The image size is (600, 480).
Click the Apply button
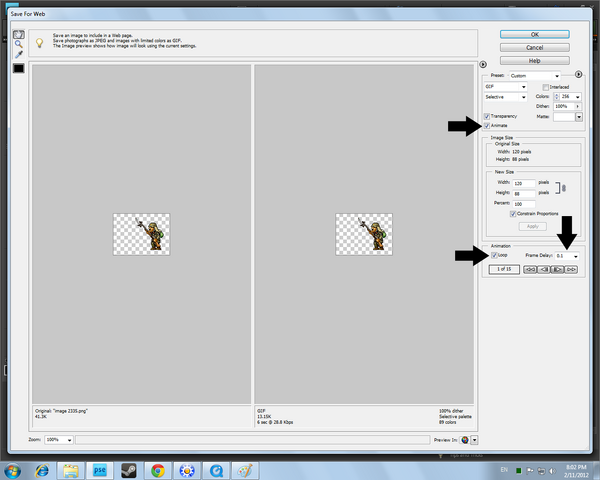pos(533,226)
